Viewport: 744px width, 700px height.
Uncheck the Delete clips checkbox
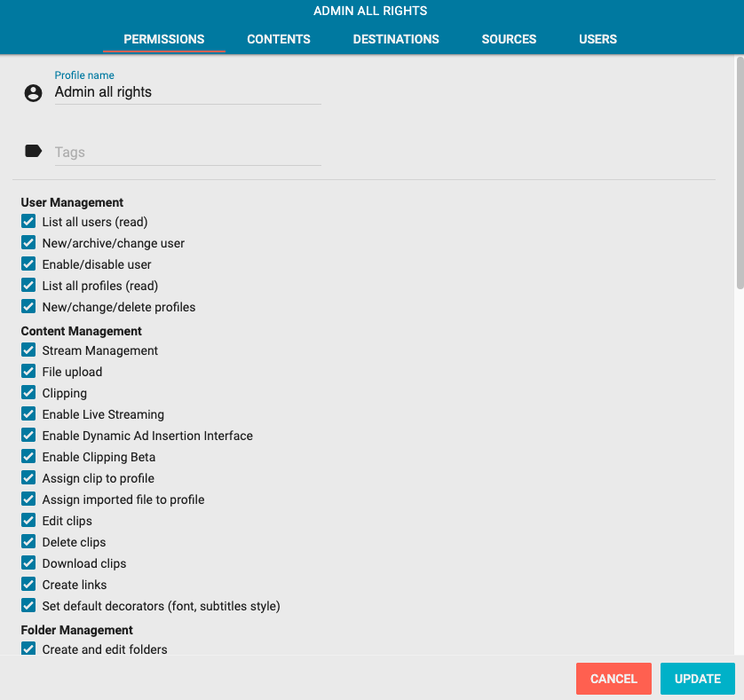point(28,542)
